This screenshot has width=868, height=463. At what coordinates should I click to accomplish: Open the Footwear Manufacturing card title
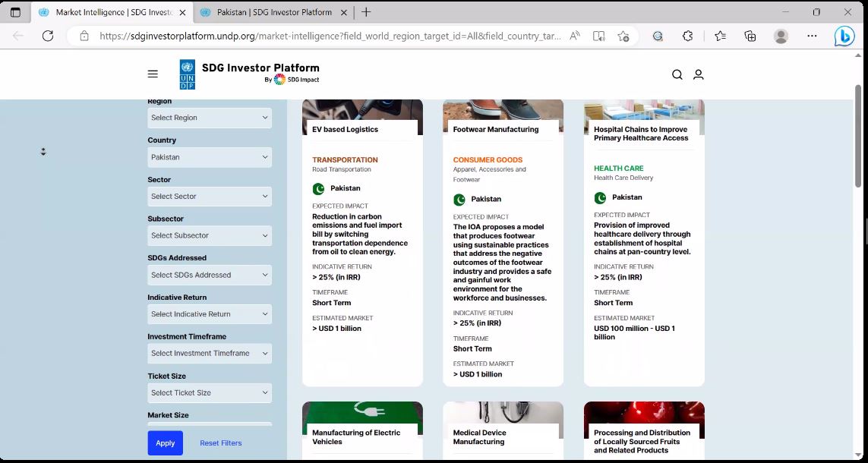click(495, 130)
